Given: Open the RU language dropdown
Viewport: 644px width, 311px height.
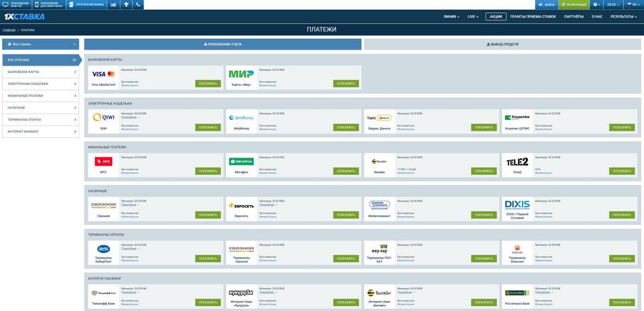Looking at the screenshot, I should point(633,5).
